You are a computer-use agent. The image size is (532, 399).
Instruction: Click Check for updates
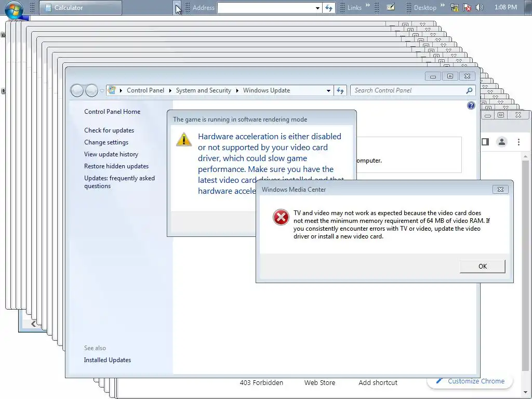[109, 130]
